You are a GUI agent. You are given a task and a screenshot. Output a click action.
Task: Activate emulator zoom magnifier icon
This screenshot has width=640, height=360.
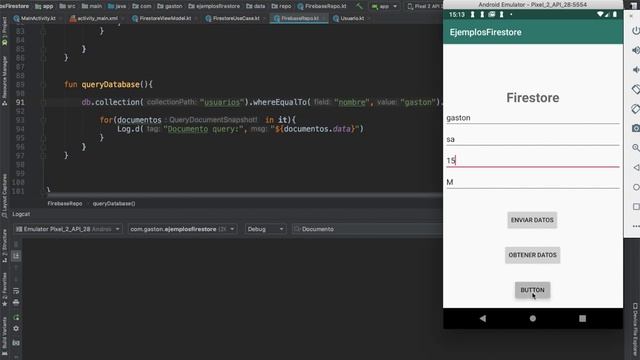[x=636, y=148]
